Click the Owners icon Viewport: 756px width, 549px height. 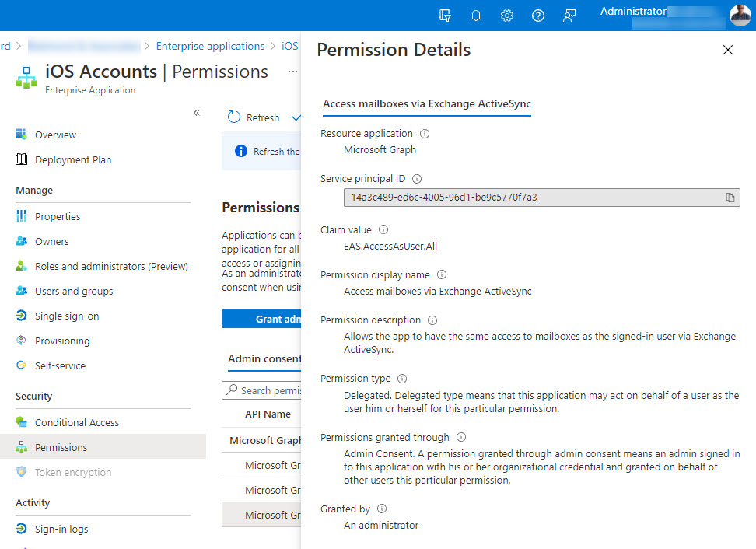coord(21,241)
